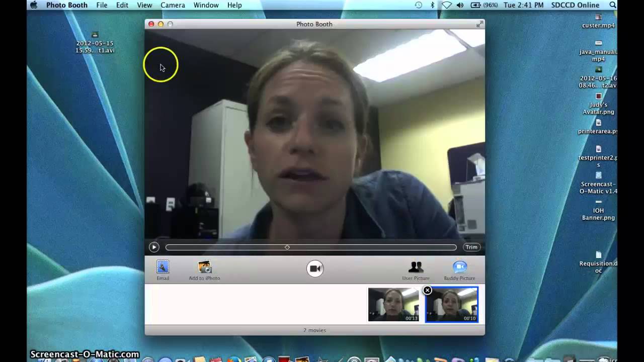Set the clip as User Picture

click(416, 270)
